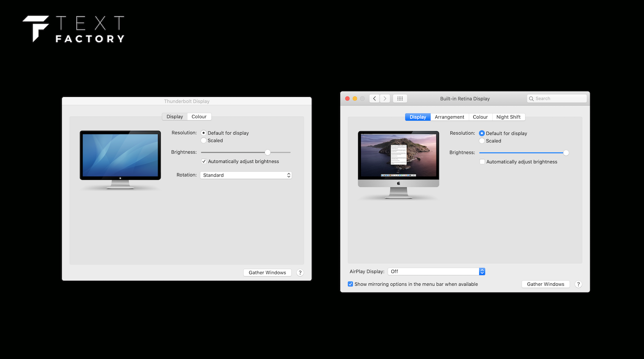Show all preferences via grid icon
The image size is (644, 359).
400,99
